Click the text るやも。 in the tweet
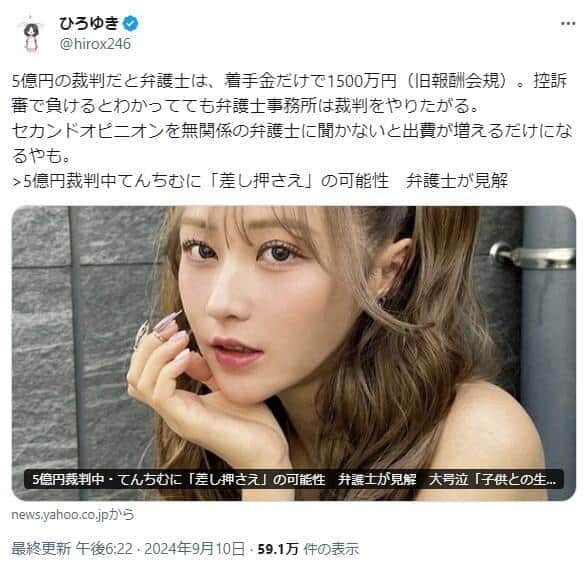This screenshot has width=588, height=570. click(41, 156)
